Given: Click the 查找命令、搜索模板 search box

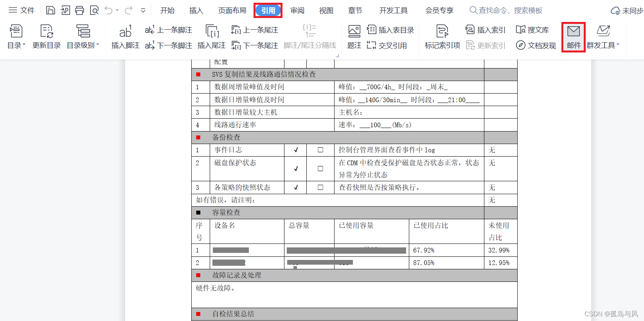Looking at the screenshot, I should click(x=506, y=11).
